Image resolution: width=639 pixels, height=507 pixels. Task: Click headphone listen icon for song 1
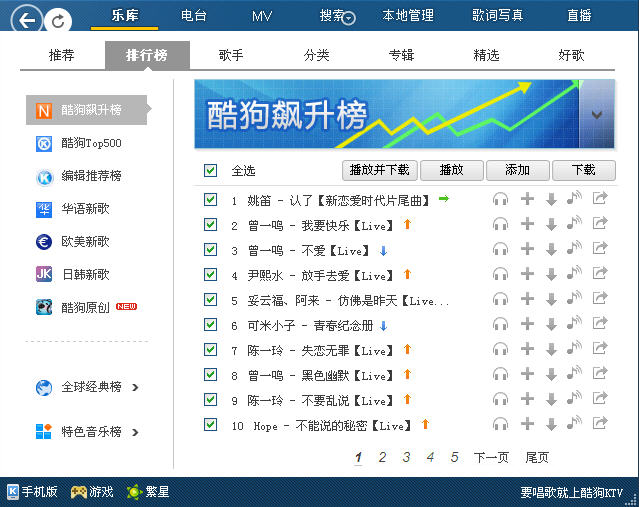pyautogui.click(x=501, y=199)
